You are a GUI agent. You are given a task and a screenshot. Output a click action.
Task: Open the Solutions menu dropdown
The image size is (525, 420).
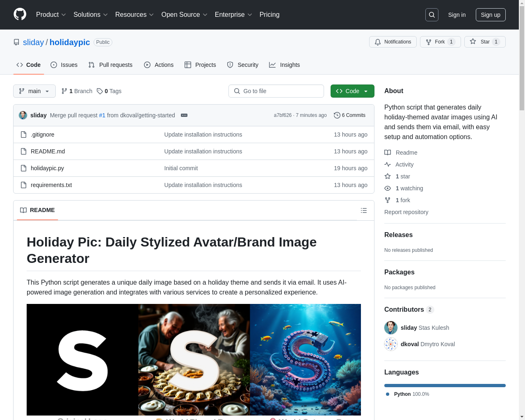coord(91,15)
